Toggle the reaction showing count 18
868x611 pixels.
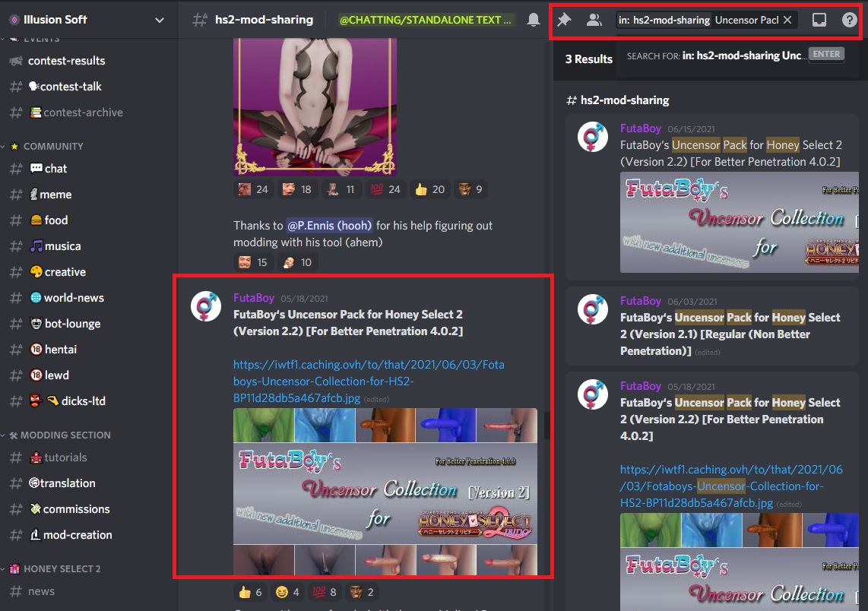(x=296, y=189)
